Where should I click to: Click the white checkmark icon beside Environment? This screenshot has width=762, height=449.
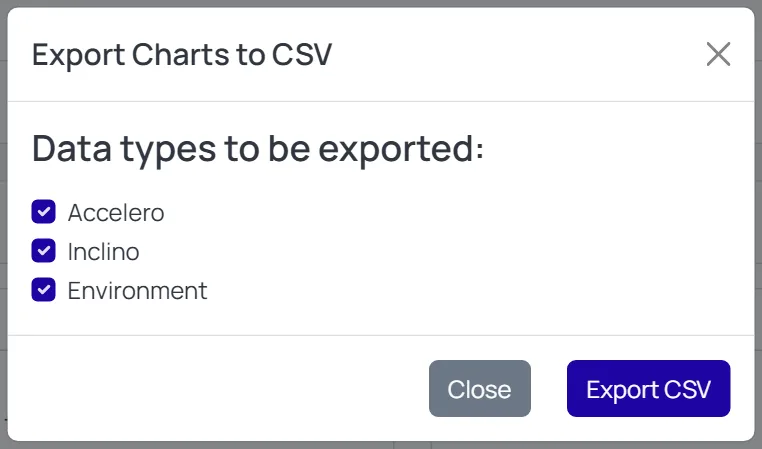click(x=44, y=290)
